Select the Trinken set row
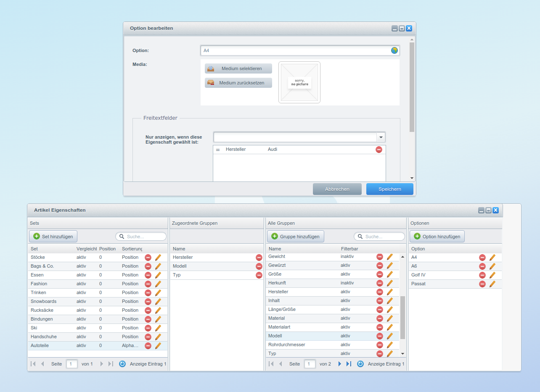 pyautogui.click(x=98, y=292)
